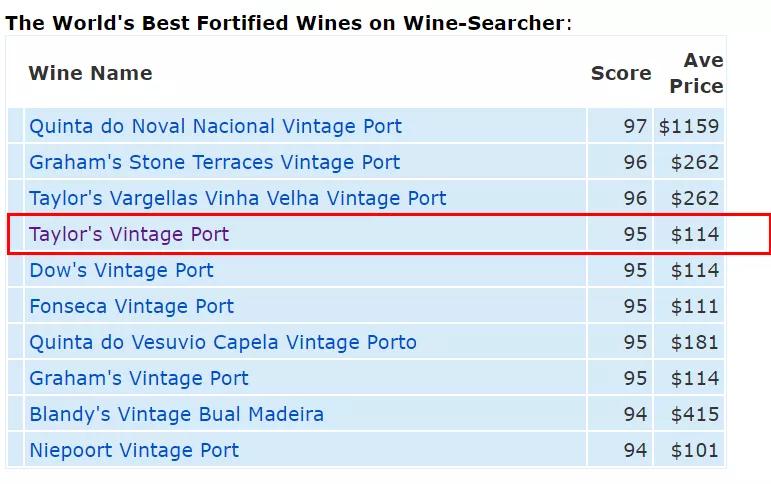This screenshot has height=484, width=771.
Task: Click the Graham's Vintage Port link
Action: (139, 379)
